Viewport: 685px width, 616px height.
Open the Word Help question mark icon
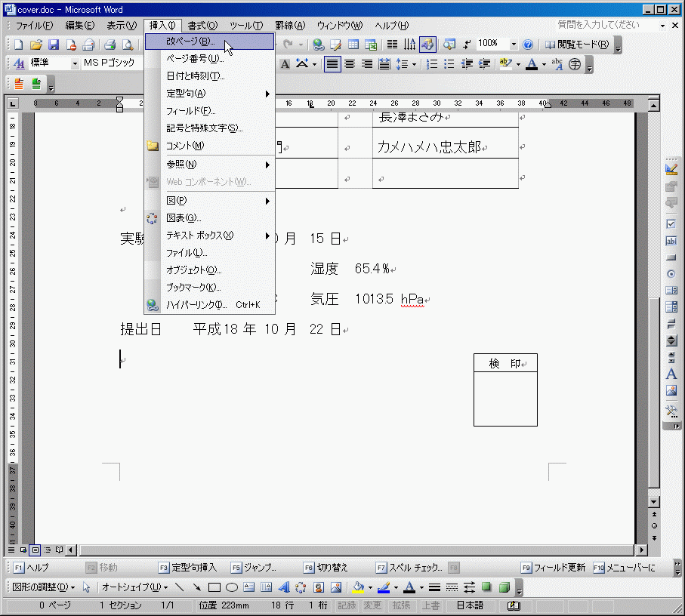[528, 45]
